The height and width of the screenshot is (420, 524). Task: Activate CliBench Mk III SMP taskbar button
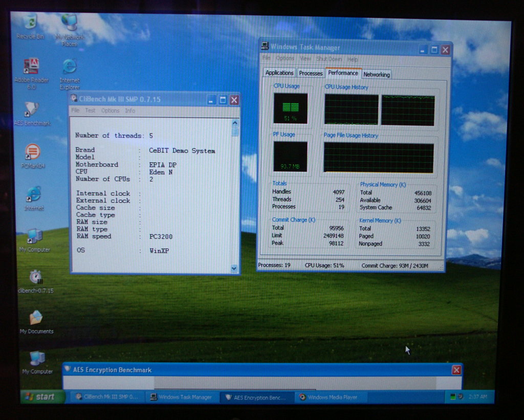pyautogui.click(x=106, y=397)
